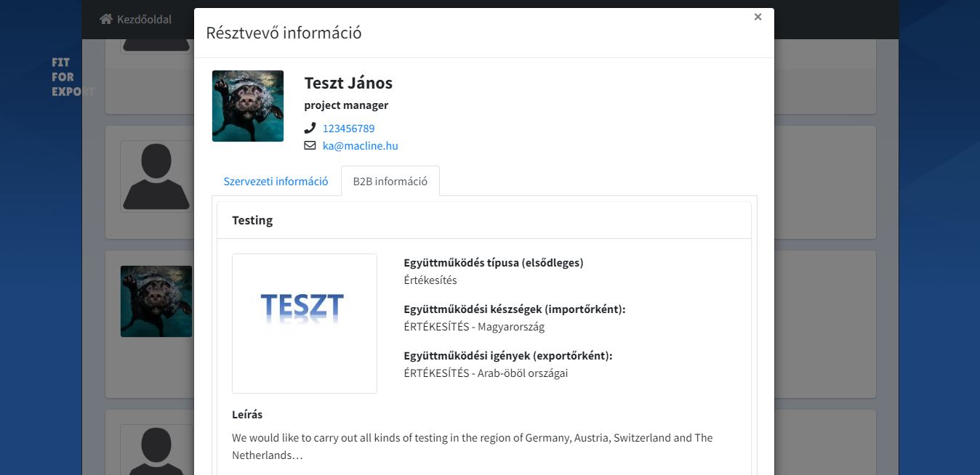The image size is (980, 475).
Task: Go to Kezdőoldal via the navbar text
Action: [144, 19]
